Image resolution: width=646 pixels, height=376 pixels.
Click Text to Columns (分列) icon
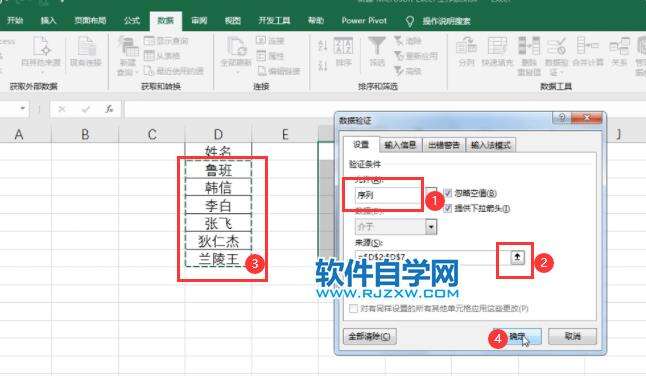[x=466, y=51]
